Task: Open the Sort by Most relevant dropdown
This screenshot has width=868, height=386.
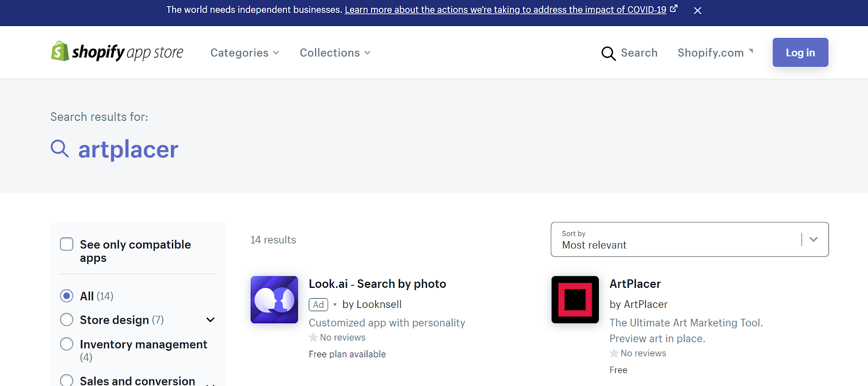Action: click(x=690, y=239)
